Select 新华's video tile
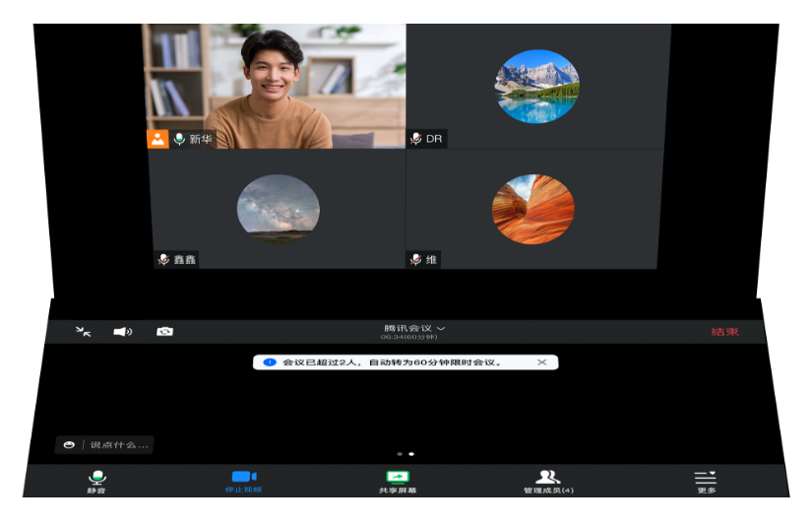The height and width of the screenshot is (526, 812). pyautogui.click(x=276, y=86)
